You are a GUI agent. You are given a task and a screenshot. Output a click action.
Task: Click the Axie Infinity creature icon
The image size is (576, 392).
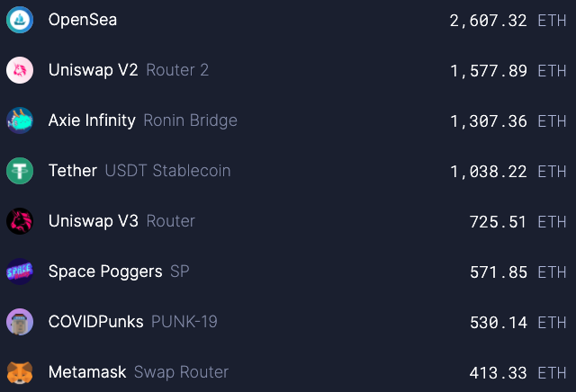(20, 120)
